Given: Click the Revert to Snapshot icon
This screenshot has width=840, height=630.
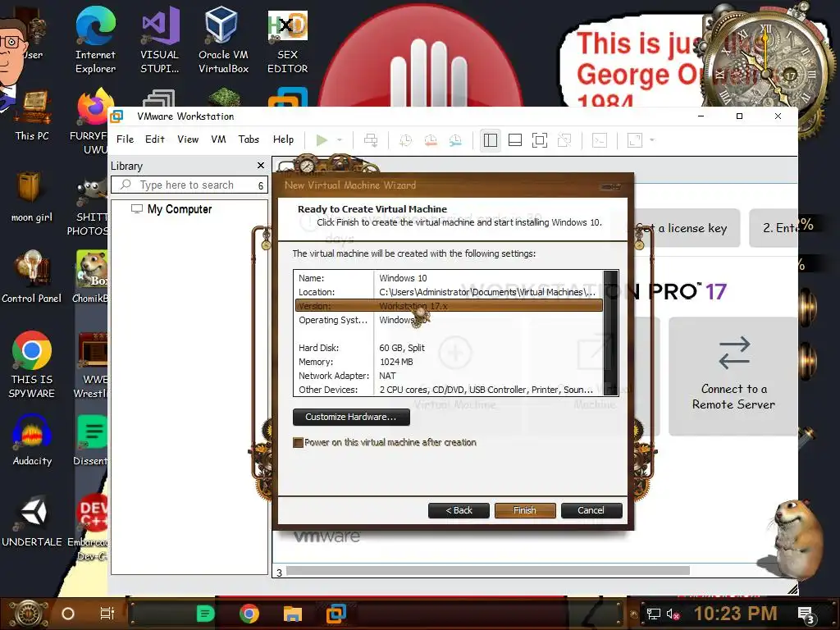Looking at the screenshot, I should click(431, 140).
